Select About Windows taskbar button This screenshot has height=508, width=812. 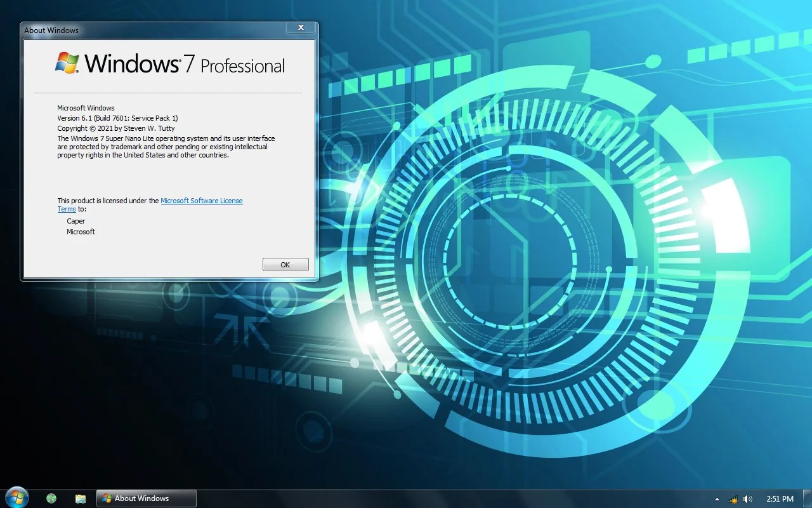(x=147, y=498)
